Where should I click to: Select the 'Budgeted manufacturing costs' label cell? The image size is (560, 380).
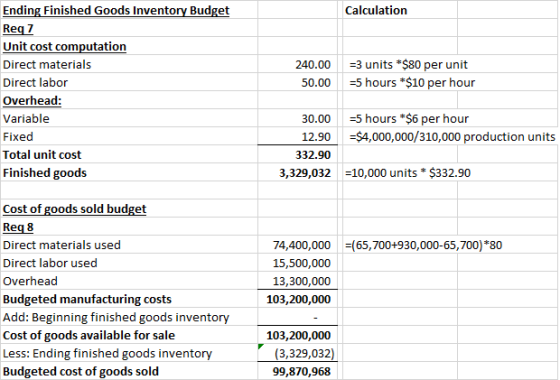click(129, 299)
